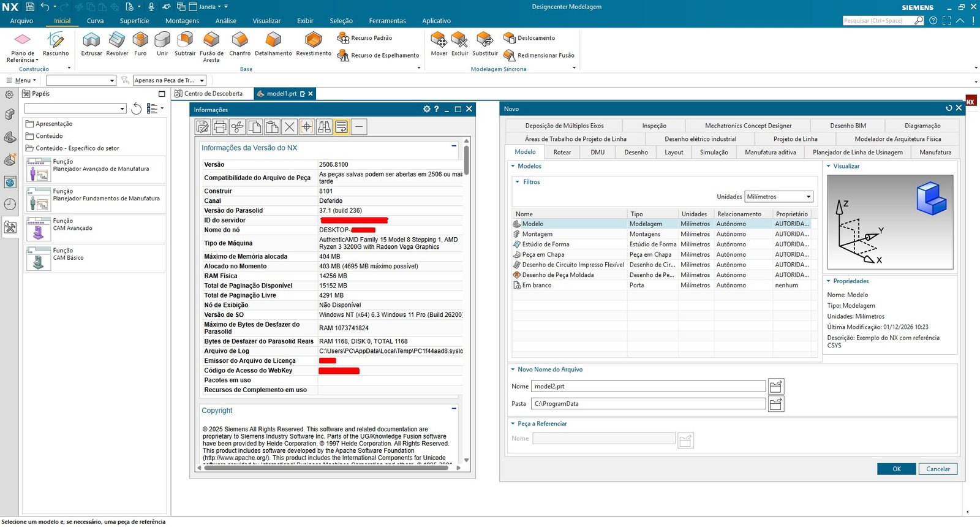Select the Furo hole tool
Viewport: 980px width, 527px height.
[140, 43]
